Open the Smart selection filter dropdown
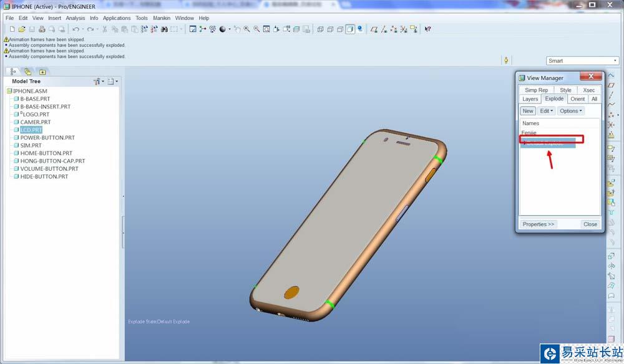Viewport: 624px width, 364px height. (583, 61)
